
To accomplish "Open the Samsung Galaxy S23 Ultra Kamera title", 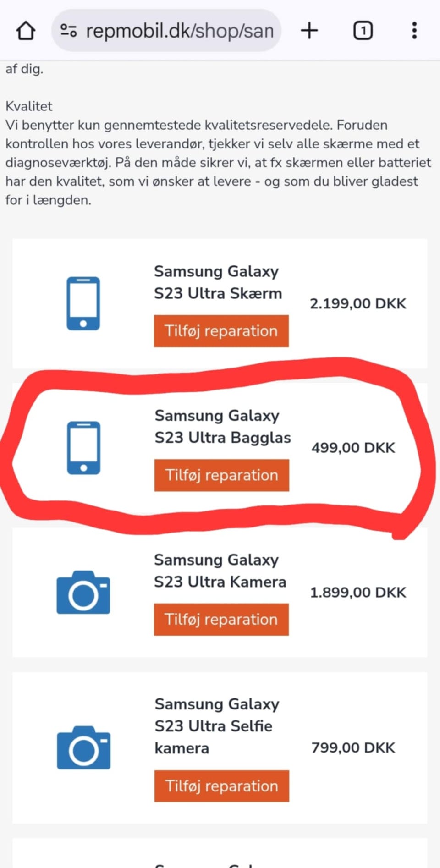I will 220,571.
